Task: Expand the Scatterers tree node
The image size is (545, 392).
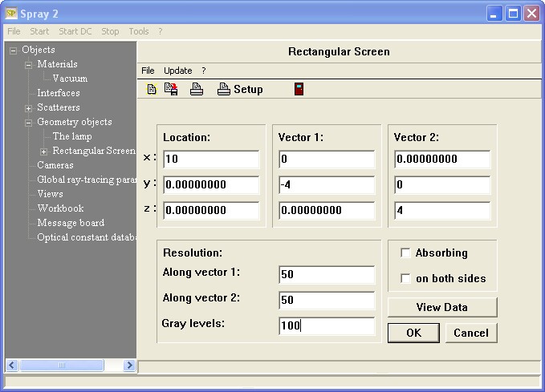Action: 29,108
